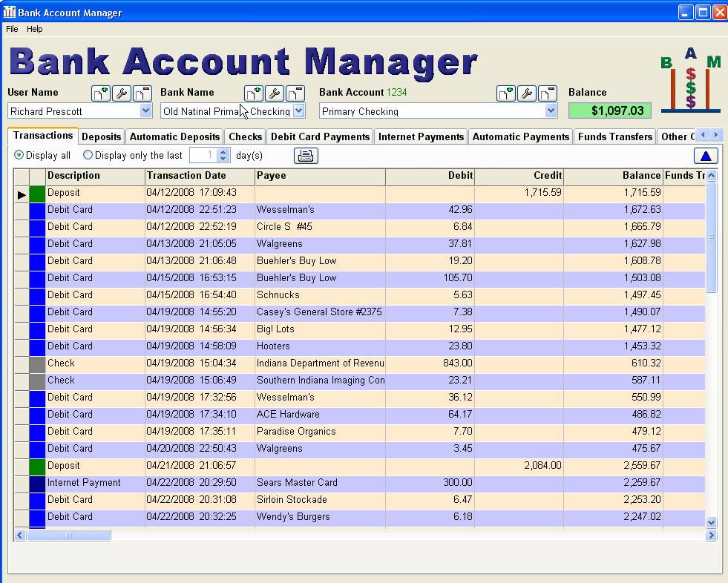The height and width of the screenshot is (583, 728).
Task: Select the Hooters transaction row
Action: 359,346
